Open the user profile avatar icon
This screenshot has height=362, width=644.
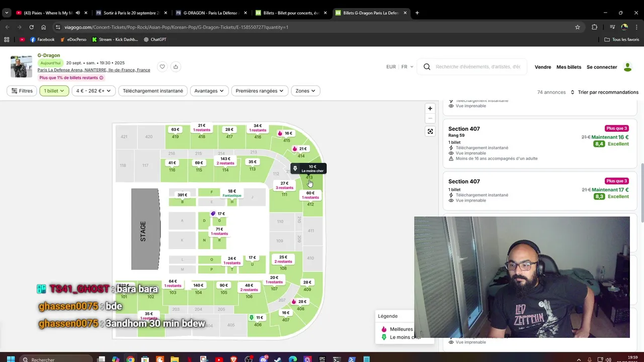[627, 67]
